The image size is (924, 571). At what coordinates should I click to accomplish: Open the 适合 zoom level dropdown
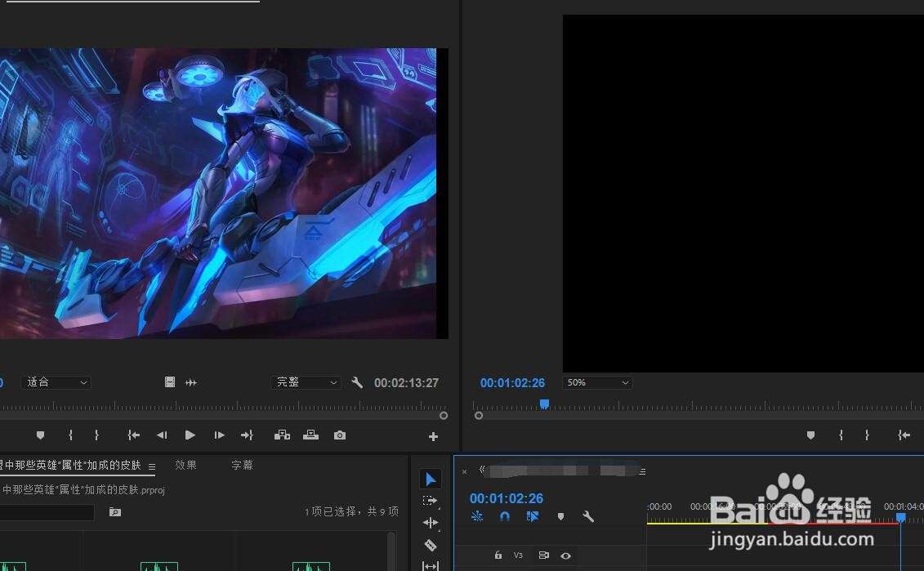click(x=56, y=382)
